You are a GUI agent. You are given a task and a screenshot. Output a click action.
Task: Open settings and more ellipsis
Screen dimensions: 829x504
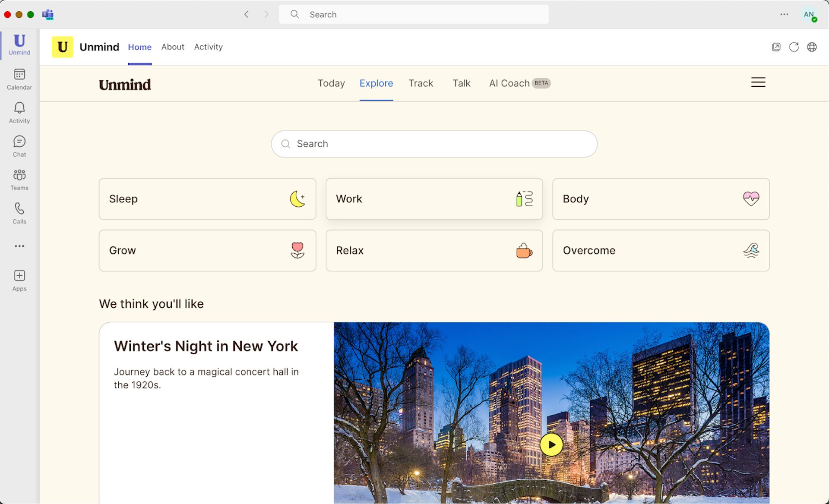click(784, 14)
